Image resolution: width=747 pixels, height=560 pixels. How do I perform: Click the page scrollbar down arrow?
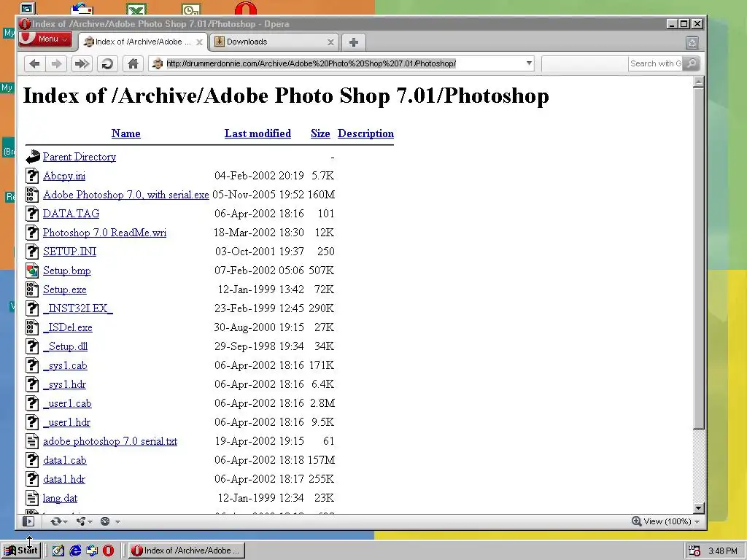tap(698, 507)
